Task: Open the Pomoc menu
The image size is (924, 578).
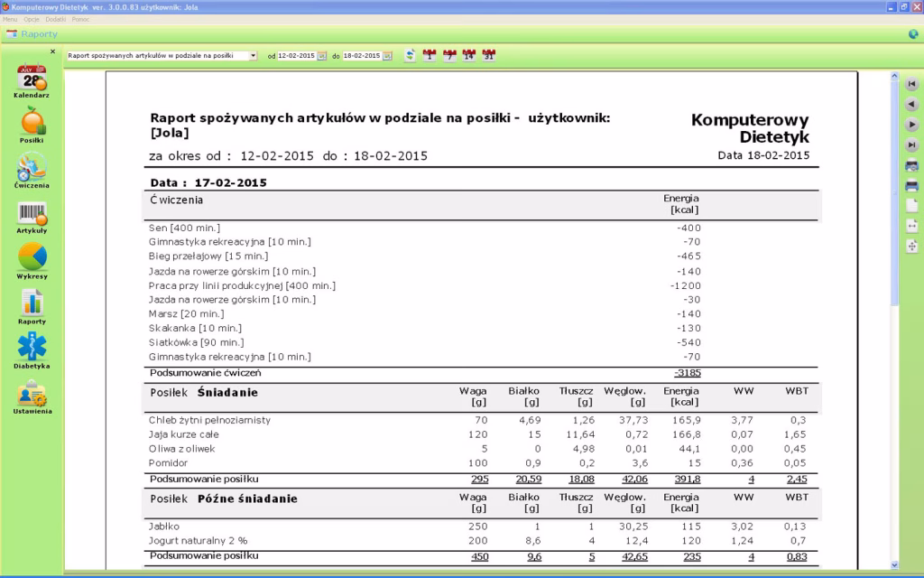Action: 80,19
